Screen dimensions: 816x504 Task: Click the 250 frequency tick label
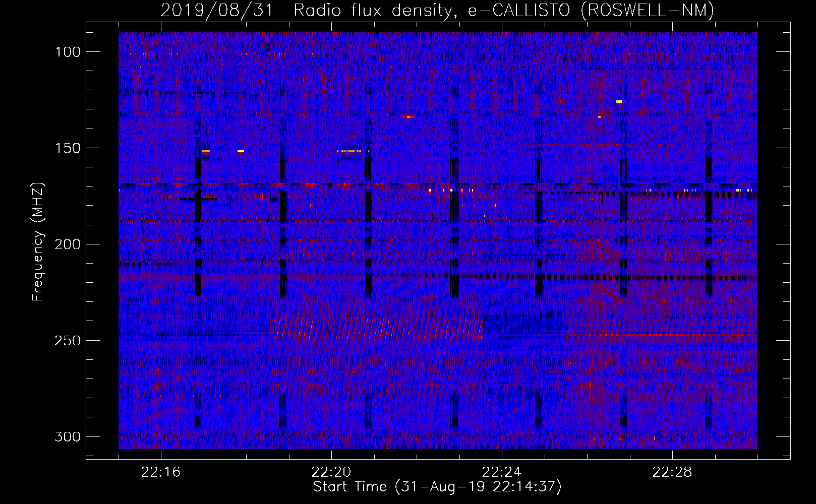pos(67,341)
